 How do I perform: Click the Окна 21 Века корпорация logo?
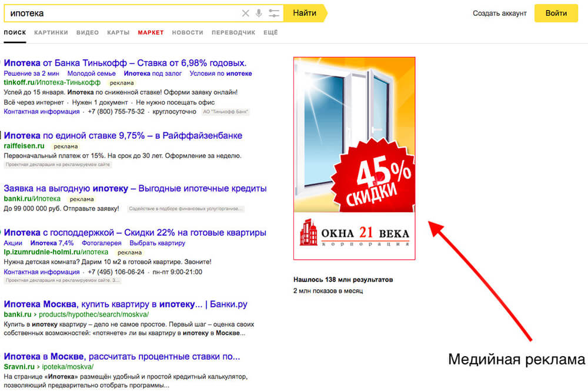(x=354, y=234)
